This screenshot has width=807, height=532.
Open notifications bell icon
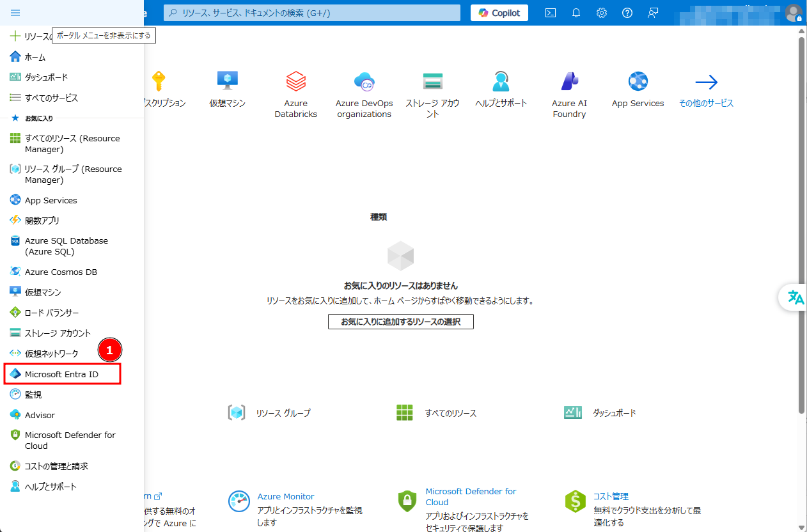(576, 13)
